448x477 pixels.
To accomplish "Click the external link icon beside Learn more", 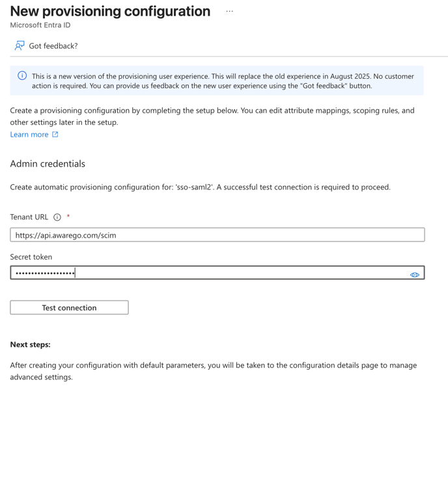I will point(55,135).
